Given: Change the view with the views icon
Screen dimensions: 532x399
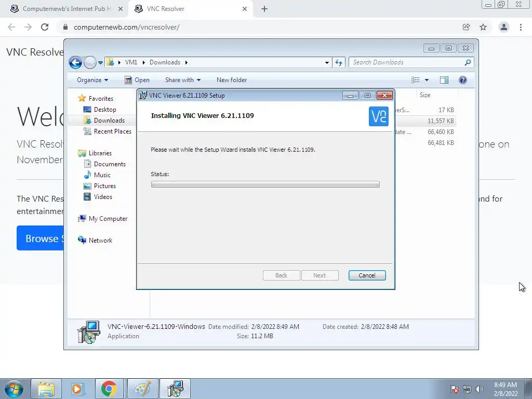Looking at the screenshot, I should (416, 80).
